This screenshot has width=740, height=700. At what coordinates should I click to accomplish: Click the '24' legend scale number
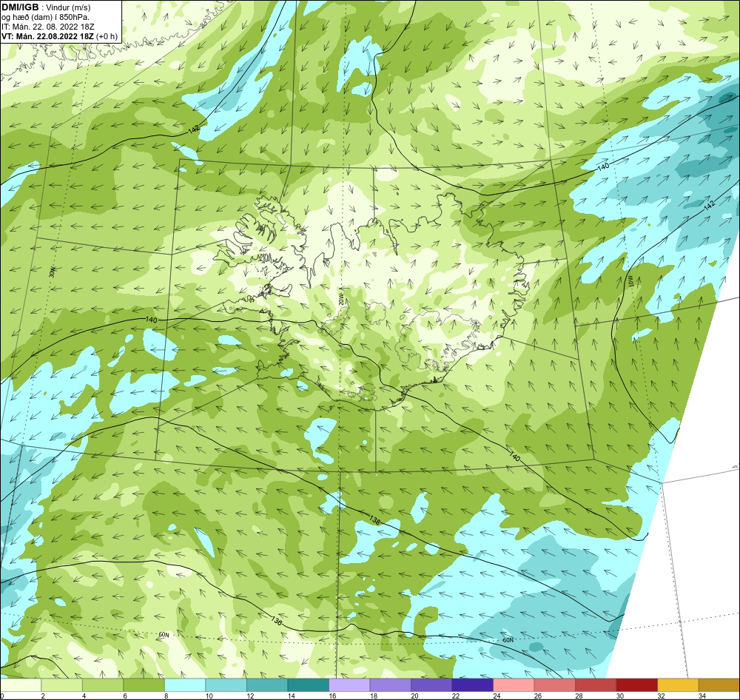click(497, 696)
